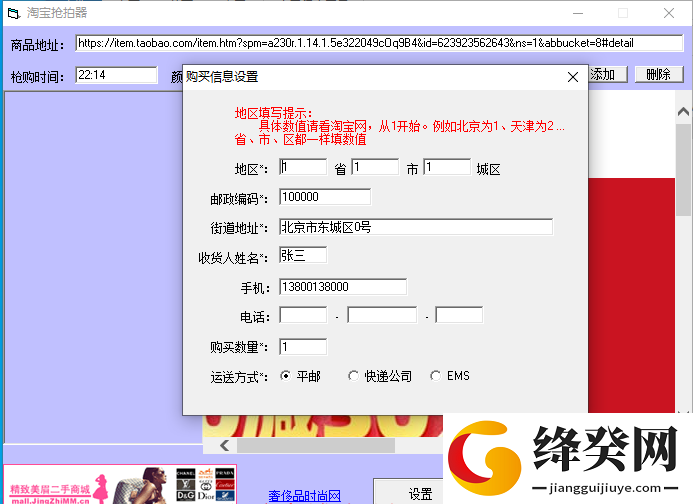
Task: Click the 抢购时间 time field
Action: (x=116, y=75)
